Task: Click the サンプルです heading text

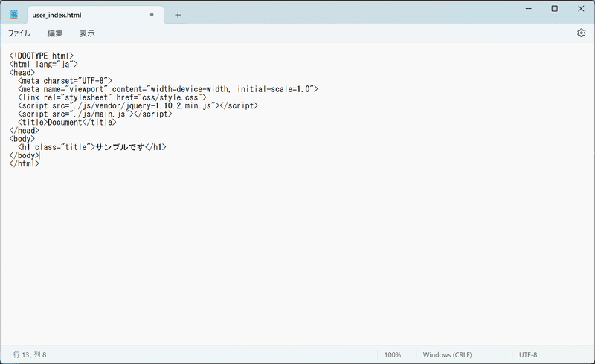Action: (x=120, y=147)
